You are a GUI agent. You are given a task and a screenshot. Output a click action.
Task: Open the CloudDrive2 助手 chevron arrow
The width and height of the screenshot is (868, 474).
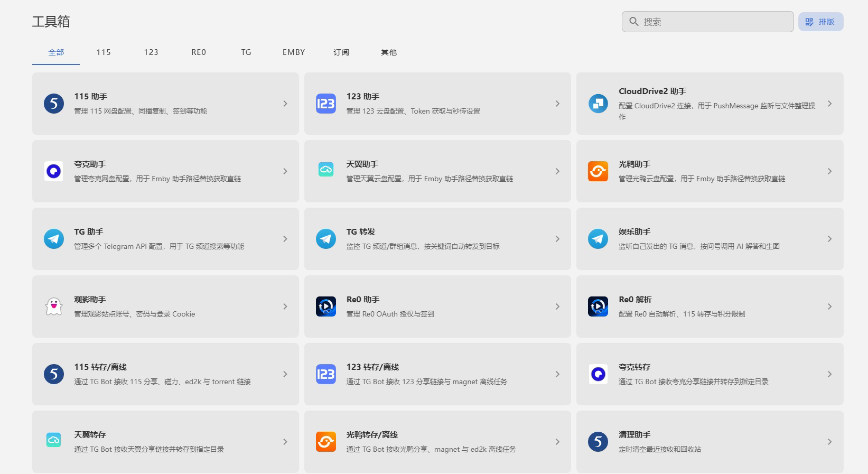pyautogui.click(x=830, y=104)
